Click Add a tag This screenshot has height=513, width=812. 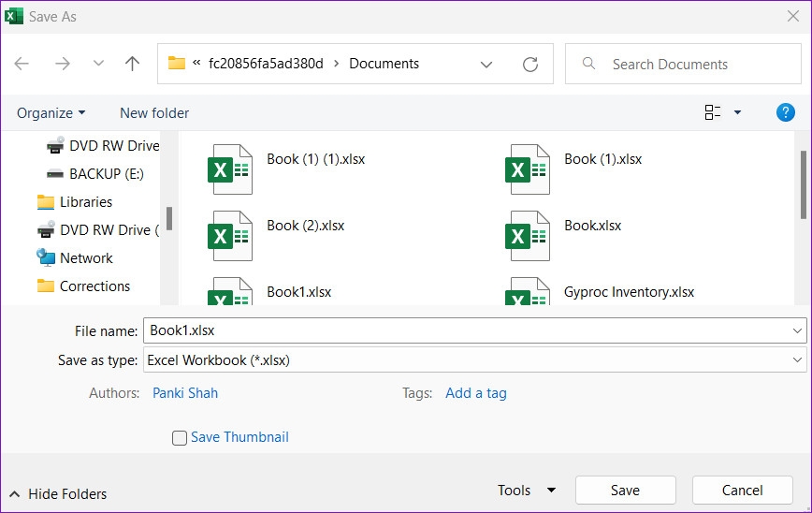476,393
